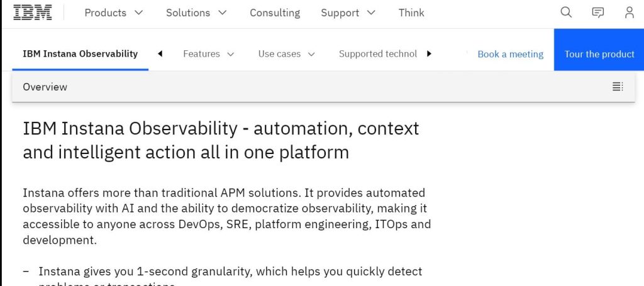This screenshot has height=286, width=644.
Task: Click the Book a meeting link
Action: tap(510, 54)
